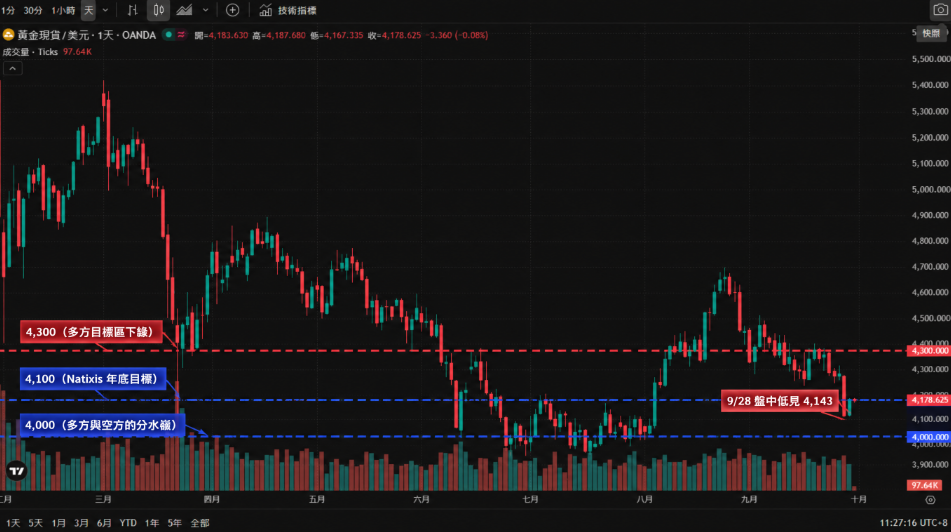
Task: Show 全部 full date range
Action: pos(200,523)
